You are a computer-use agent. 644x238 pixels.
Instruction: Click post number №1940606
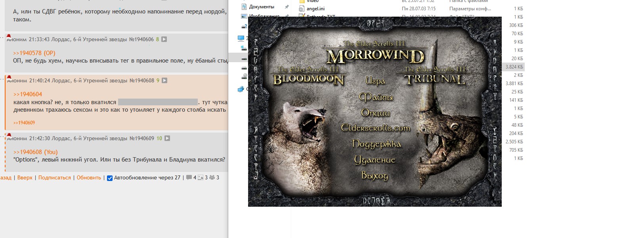click(x=141, y=40)
